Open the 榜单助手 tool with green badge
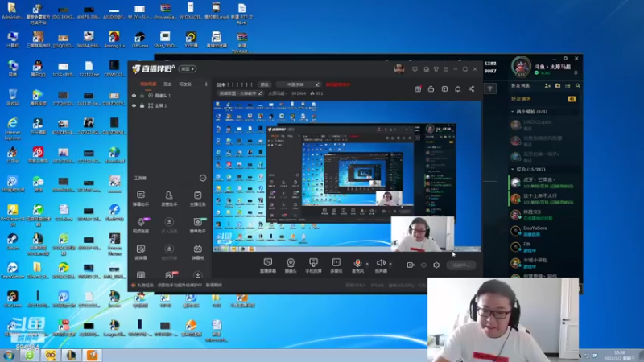This screenshot has height=362, width=644. tap(197, 225)
